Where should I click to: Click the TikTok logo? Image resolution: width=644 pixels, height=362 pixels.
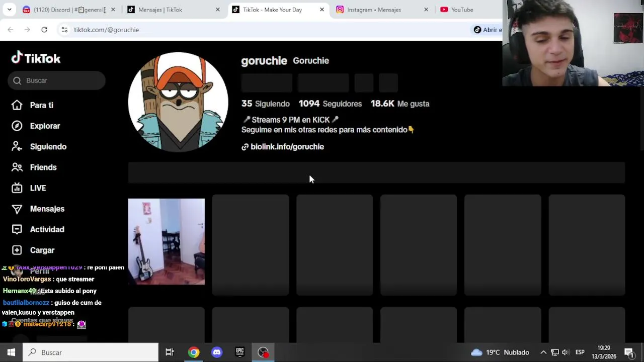[36, 58]
